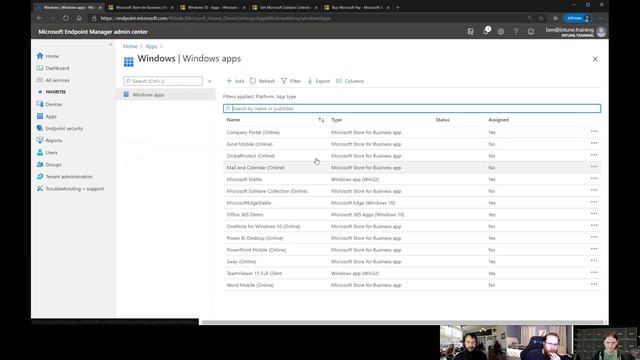Switch to the Buy Microsoft Pay browser tab

(357, 7)
